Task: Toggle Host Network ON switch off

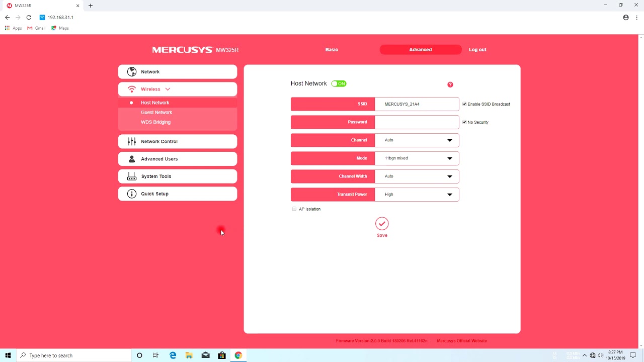Action: (x=339, y=83)
